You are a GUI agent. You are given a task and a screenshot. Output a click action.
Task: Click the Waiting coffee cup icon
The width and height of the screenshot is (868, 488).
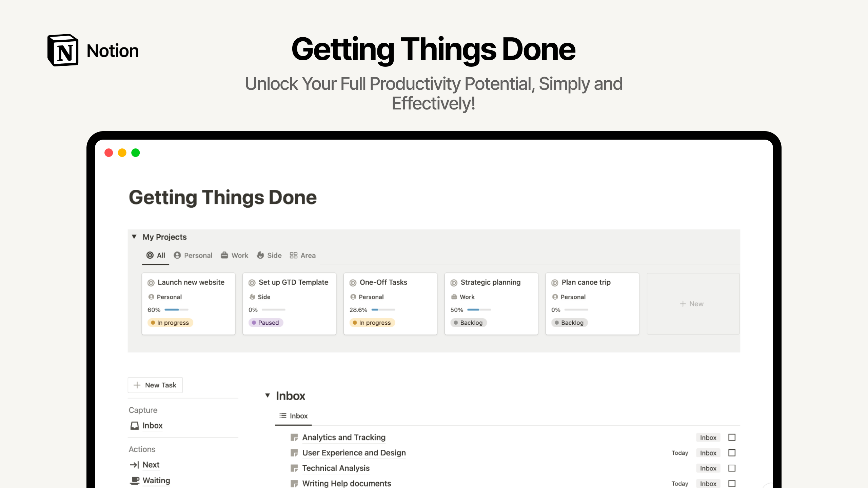click(135, 481)
